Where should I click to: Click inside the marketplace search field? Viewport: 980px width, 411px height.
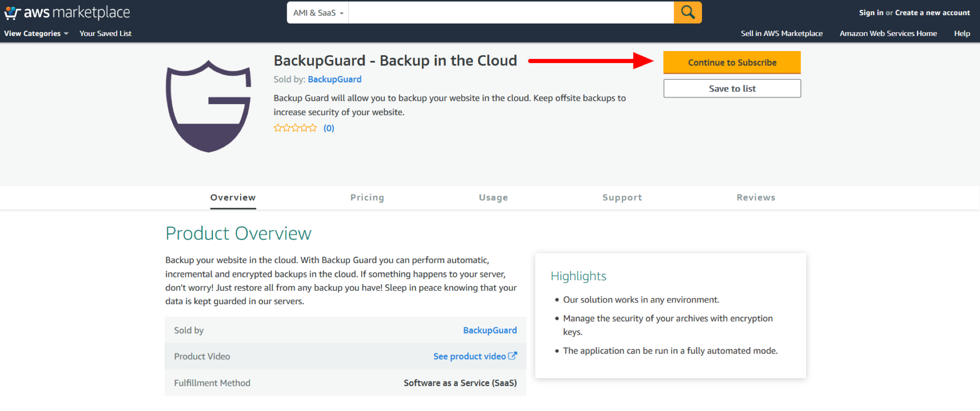click(x=511, y=12)
